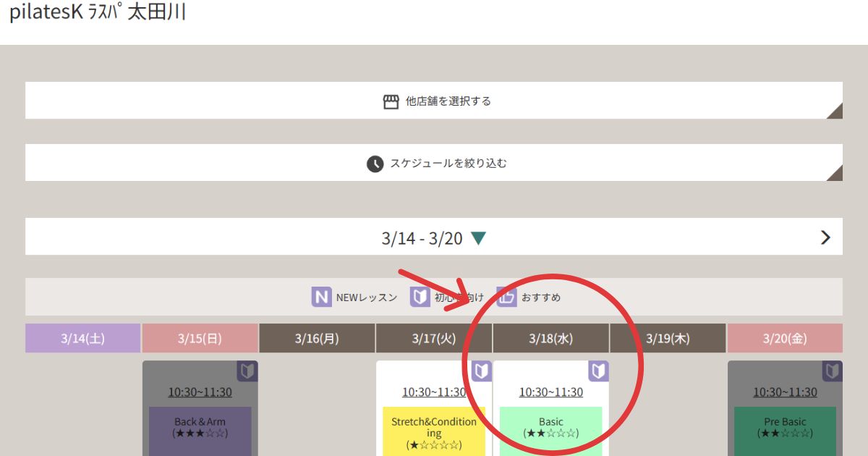Go to next week with right chevron
Screen dimensions: 868x456
825,237
